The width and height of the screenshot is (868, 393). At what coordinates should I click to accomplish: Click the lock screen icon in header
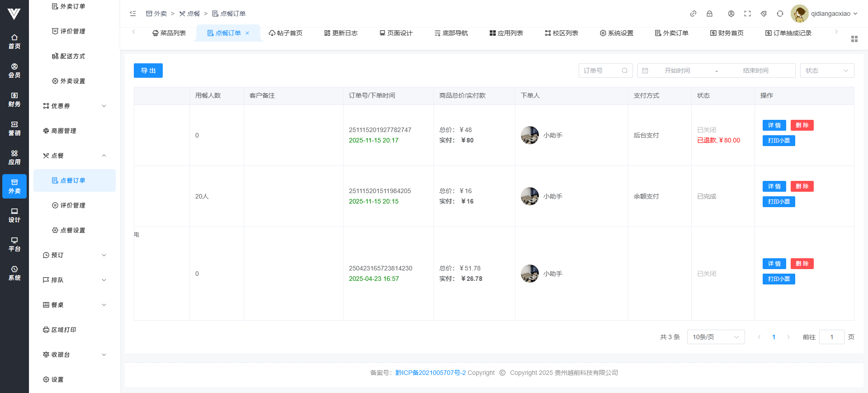[709, 14]
